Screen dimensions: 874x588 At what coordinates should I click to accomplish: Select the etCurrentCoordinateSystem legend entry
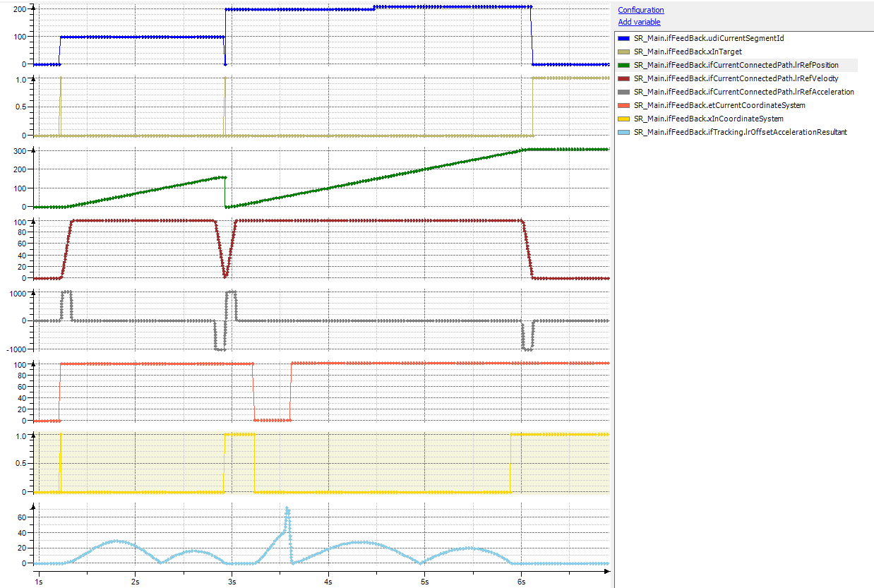719,105
